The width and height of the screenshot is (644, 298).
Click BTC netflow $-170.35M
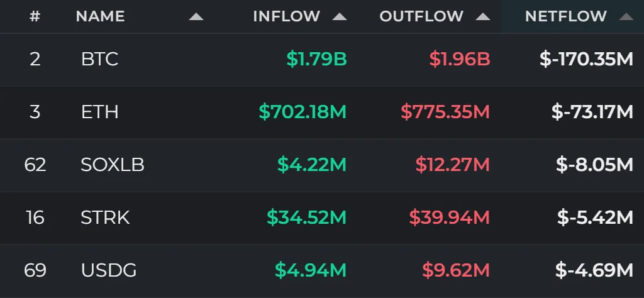click(587, 59)
